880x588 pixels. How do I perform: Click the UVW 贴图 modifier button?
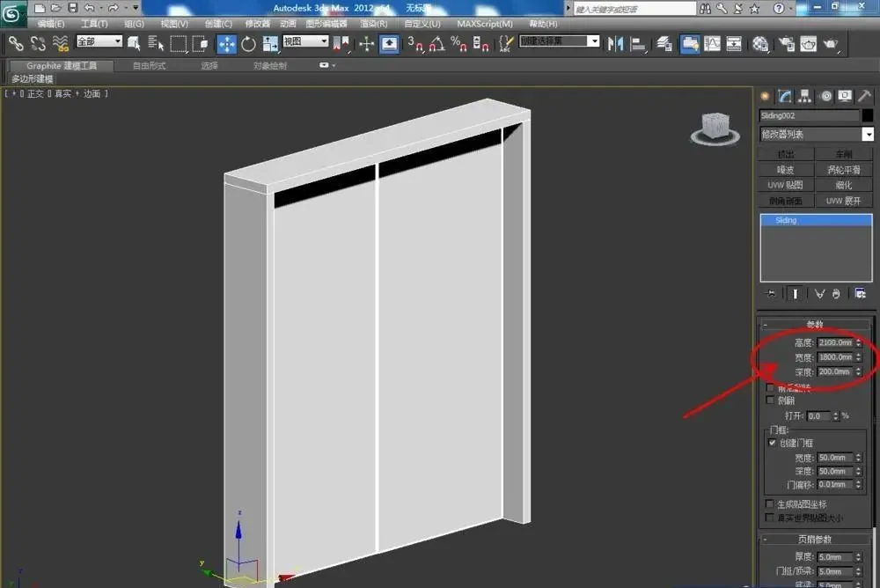pos(786,185)
